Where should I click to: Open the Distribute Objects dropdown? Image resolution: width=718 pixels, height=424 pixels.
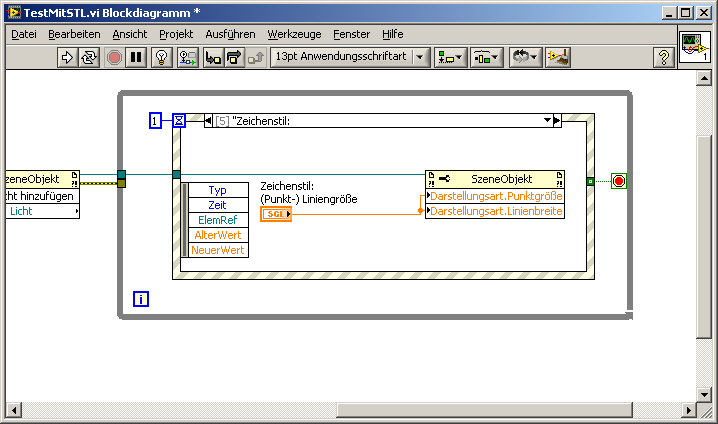487,58
